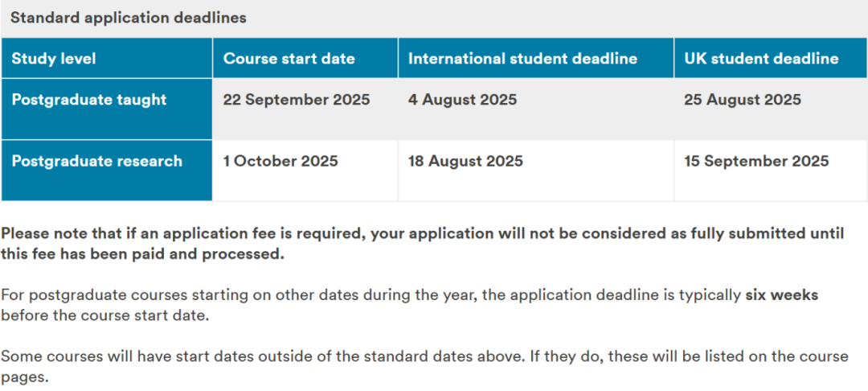The height and width of the screenshot is (391, 868).
Task: Click the Standard application deadlines caption
Action: coord(129,18)
